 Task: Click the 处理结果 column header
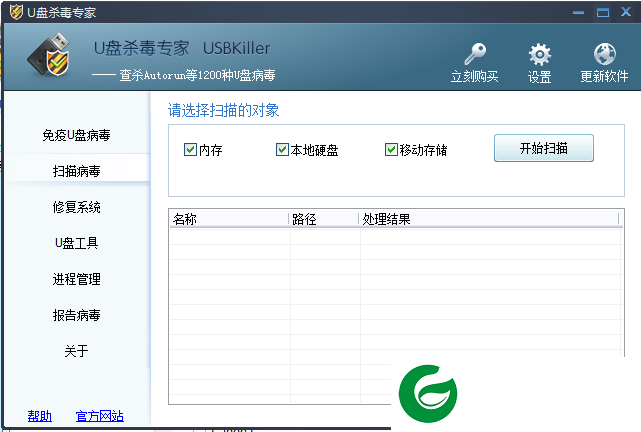tap(489, 219)
